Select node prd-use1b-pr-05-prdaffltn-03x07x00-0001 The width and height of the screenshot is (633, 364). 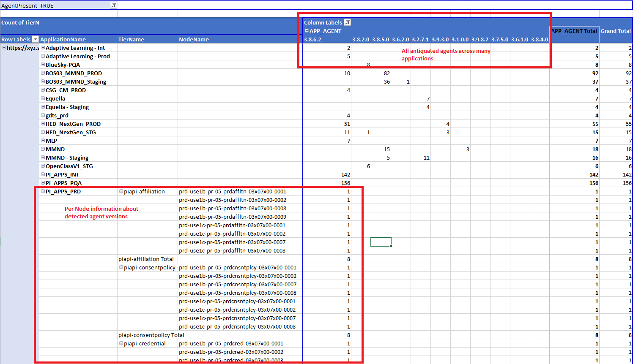(233, 191)
